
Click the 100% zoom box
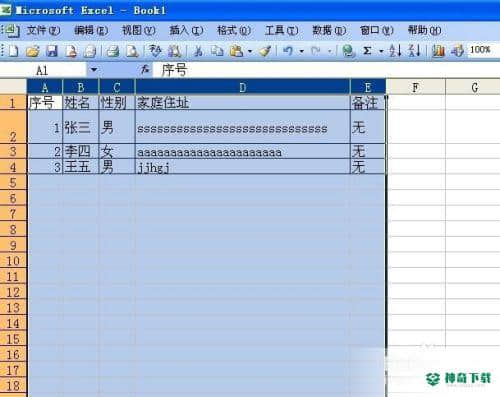point(483,50)
